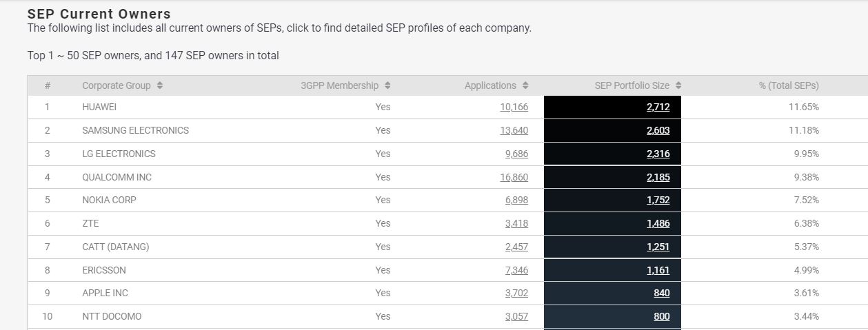Open Samsung applications count 13,640
868x330 pixels.
514,130
